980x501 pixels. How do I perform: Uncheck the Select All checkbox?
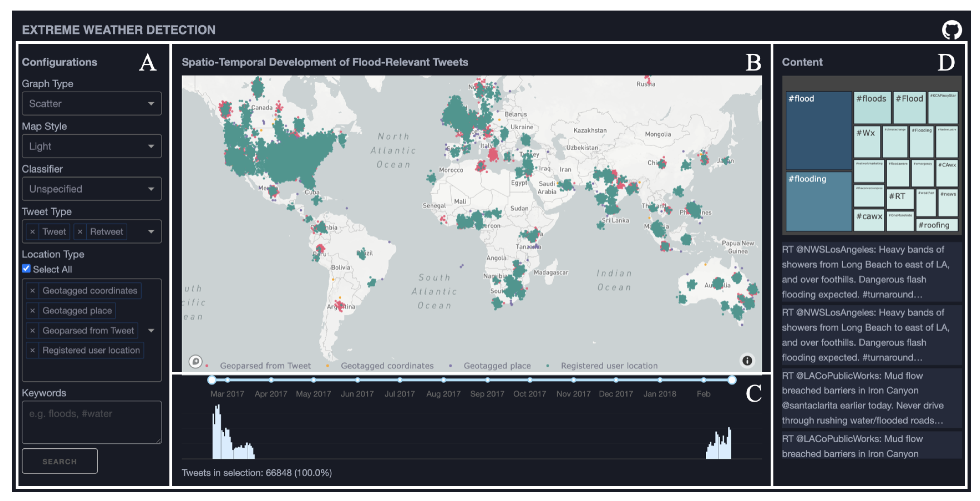(x=26, y=269)
